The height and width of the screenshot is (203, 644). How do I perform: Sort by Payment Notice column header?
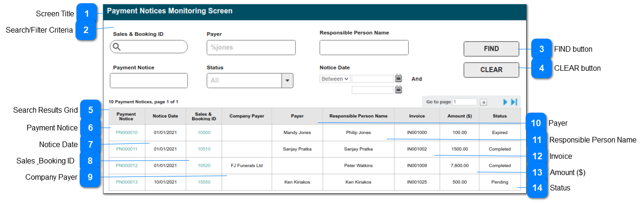pyautogui.click(x=127, y=116)
